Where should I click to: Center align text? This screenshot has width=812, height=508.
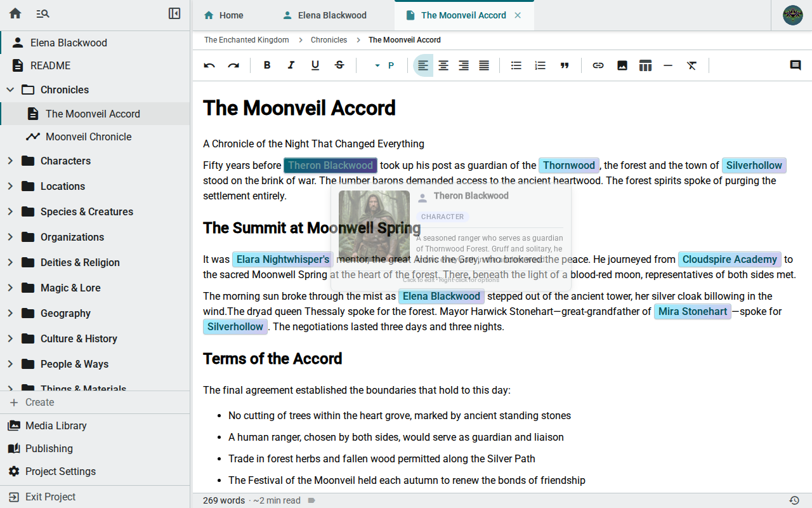[x=443, y=65]
